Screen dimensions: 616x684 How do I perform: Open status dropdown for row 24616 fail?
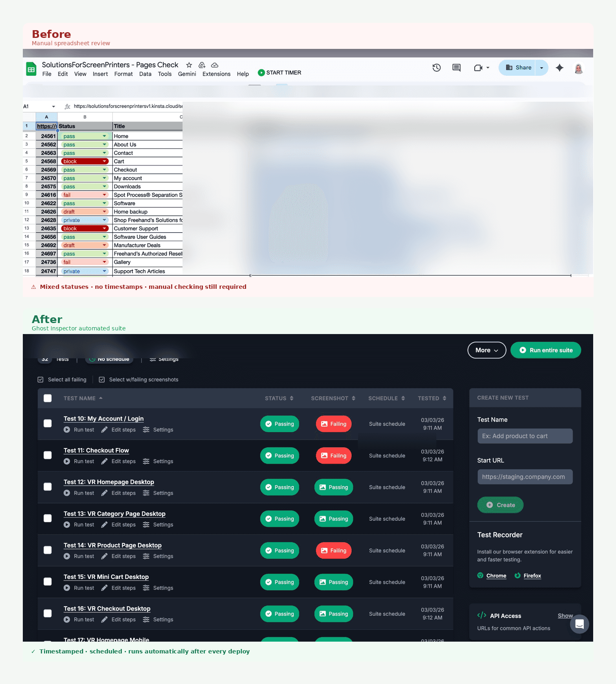[104, 195]
